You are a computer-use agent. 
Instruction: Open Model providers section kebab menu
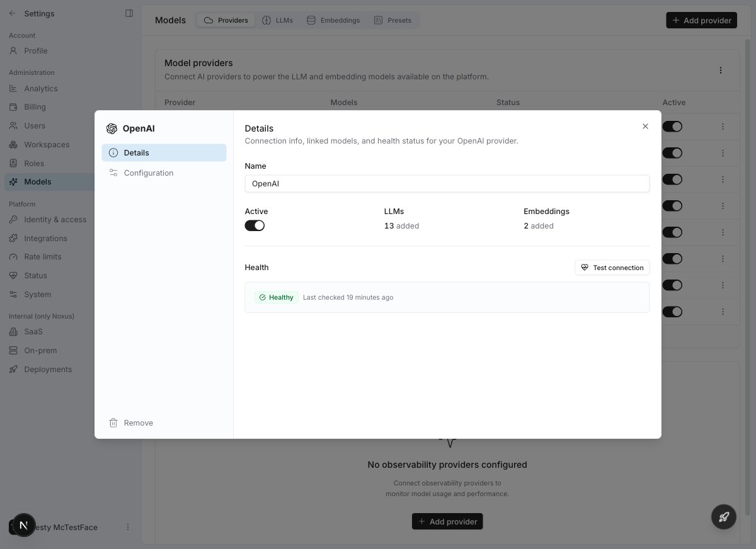click(x=721, y=71)
